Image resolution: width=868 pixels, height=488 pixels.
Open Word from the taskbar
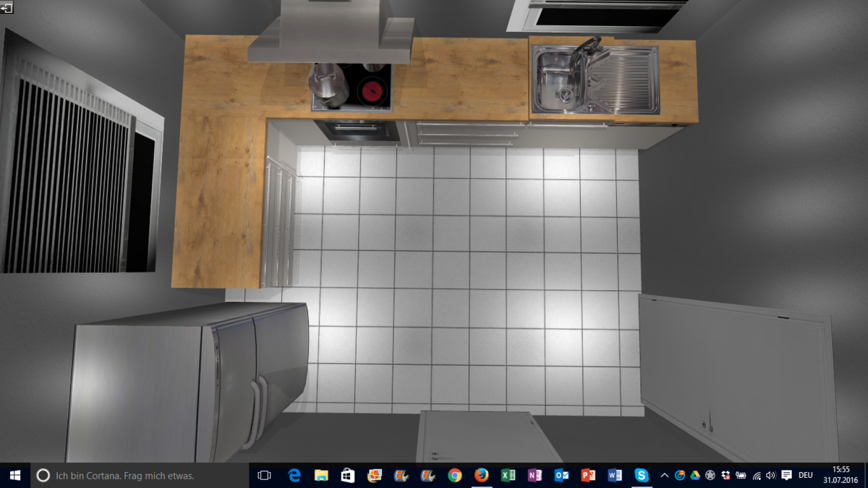(615, 476)
